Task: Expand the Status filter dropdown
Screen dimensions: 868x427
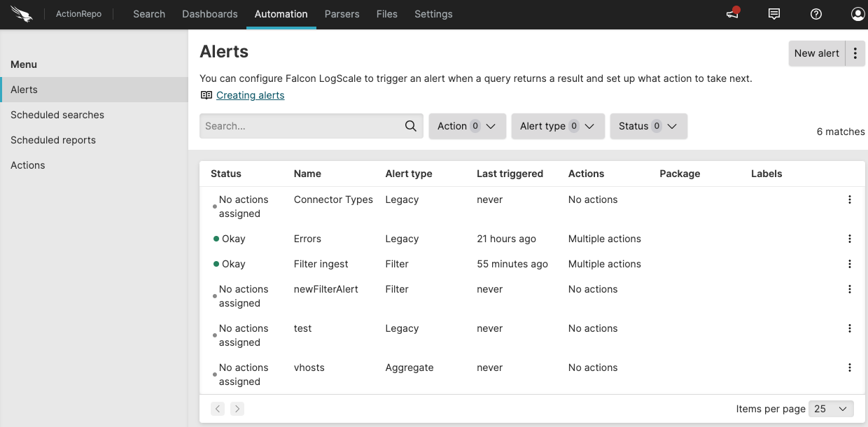Action: 648,126
